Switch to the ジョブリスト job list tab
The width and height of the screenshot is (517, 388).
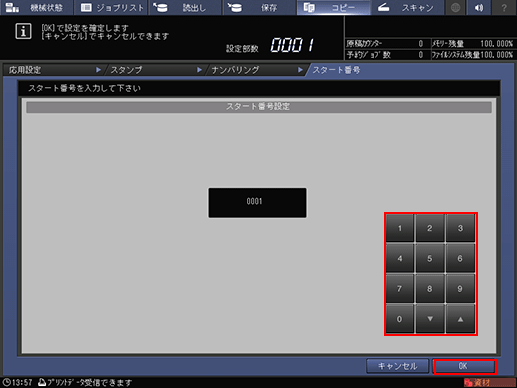111,7
